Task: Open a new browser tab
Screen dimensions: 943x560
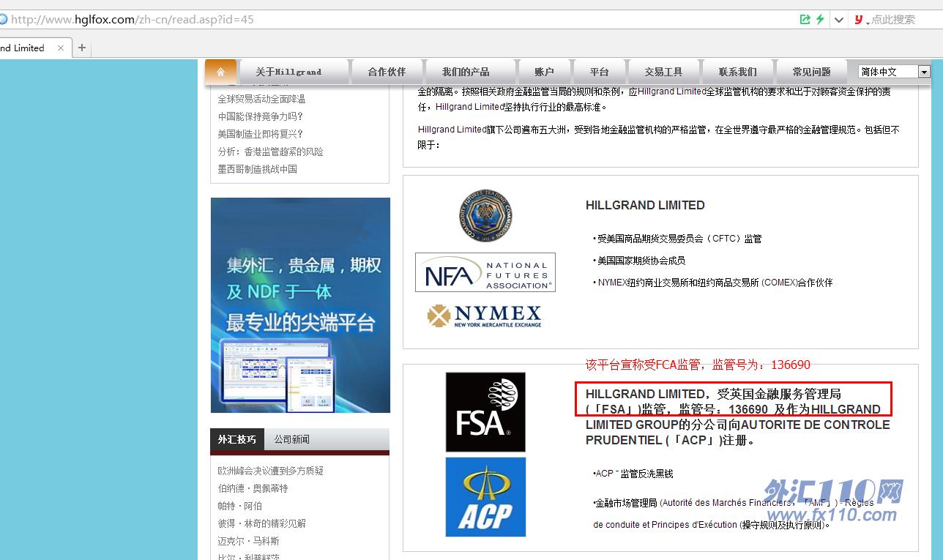Action: click(82, 48)
